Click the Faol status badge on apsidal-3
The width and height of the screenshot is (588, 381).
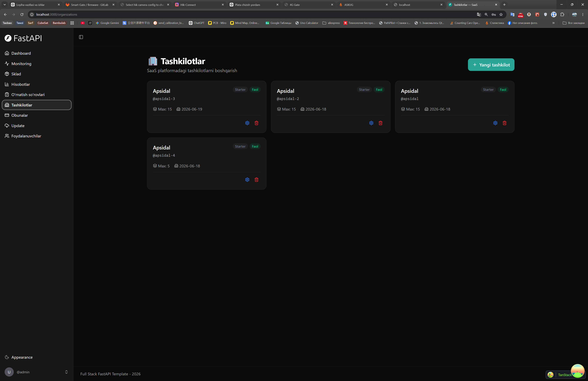pos(255,90)
